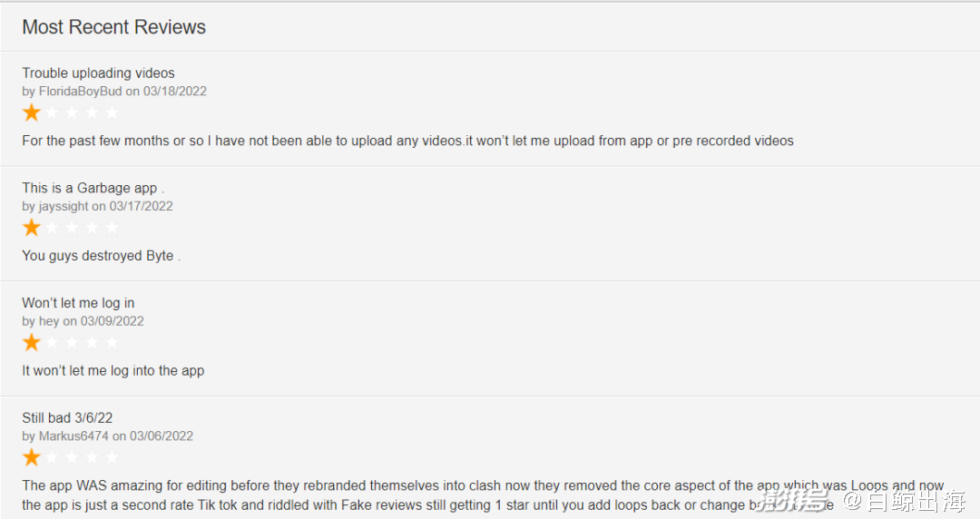This screenshot has width=980, height=519.
Task: Click the reviewer name jayssight
Action: point(64,206)
